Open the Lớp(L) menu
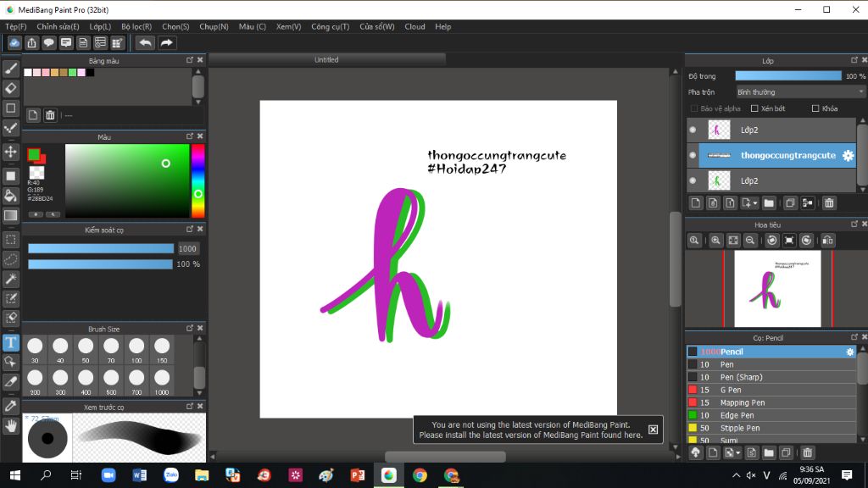Image resolution: width=868 pixels, height=488 pixels. click(x=100, y=26)
